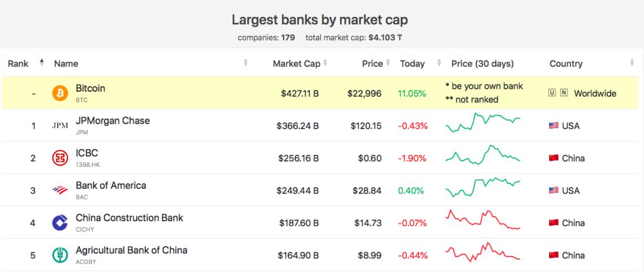Open Bank of America 30-day sparkline
This screenshot has height=272, width=644.
click(483, 187)
